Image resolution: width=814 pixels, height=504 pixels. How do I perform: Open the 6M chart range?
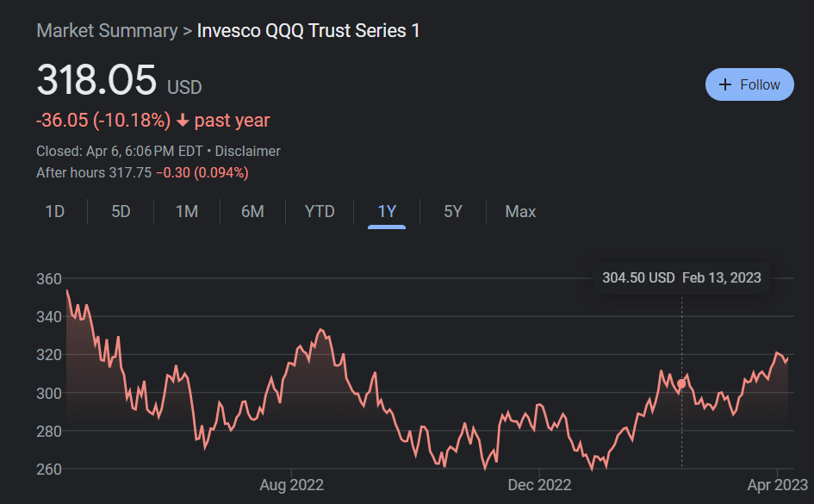[252, 211]
